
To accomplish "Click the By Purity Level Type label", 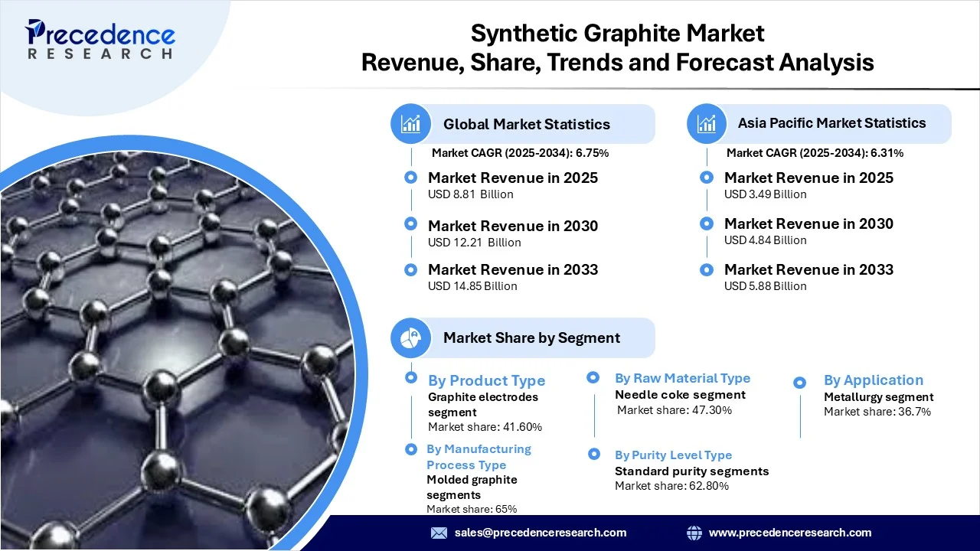I will 674,455.
